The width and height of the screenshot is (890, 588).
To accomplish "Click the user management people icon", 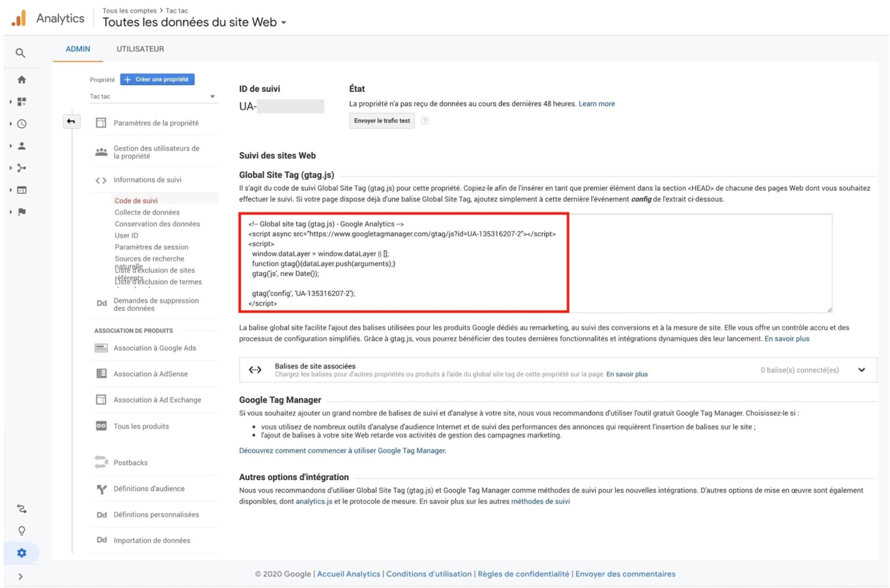I will tap(101, 152).
